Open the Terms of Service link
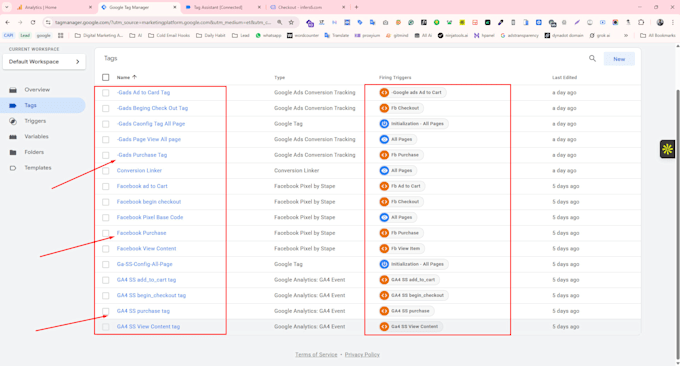Viewport: 680px width, 366px height. click(x=316, y=354)
